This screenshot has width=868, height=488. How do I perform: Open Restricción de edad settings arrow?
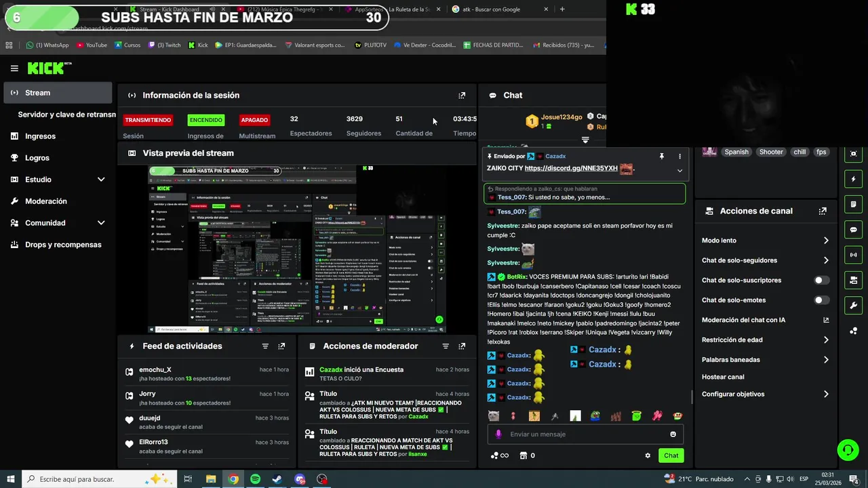(826, 340)
